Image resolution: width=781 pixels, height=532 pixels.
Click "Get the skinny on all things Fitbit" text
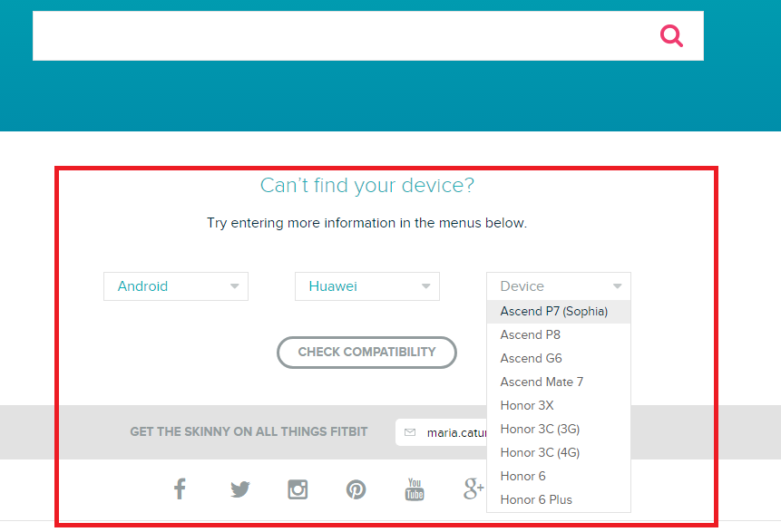click(x=249, y=431)
